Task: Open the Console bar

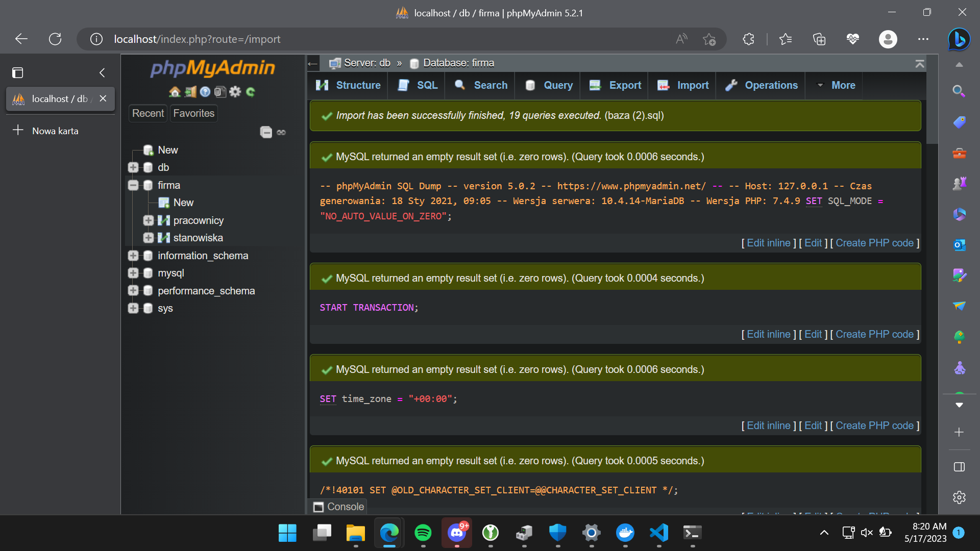Action: (338, 507)
